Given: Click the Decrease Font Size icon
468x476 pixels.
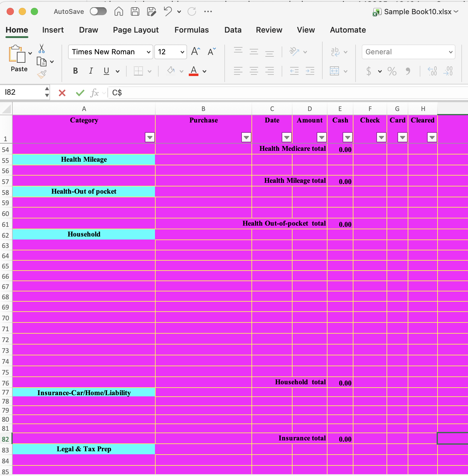Looking at the screenshot, I should [212, 51].
